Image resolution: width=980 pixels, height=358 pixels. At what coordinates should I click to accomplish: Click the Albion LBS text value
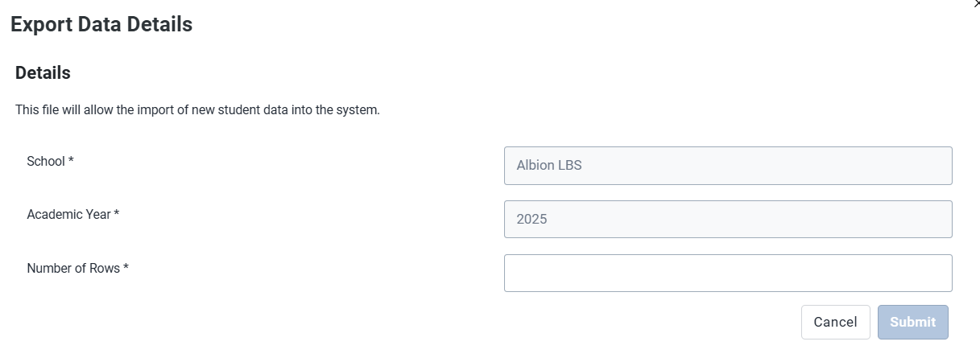tap(549, 165)
